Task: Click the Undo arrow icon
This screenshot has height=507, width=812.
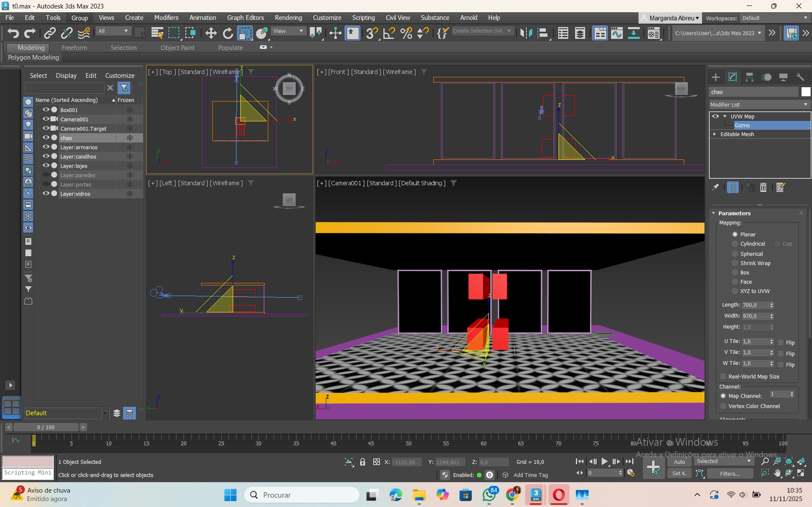Action: 13,33
